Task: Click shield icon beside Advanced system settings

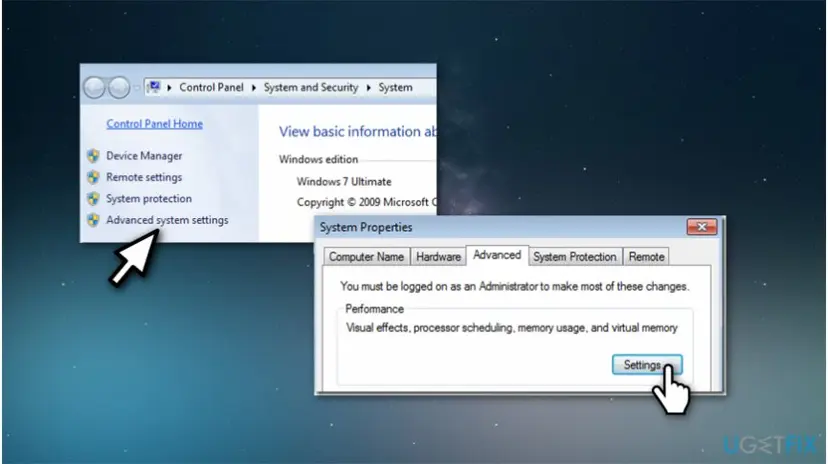Action: click(x=93, y=220)
